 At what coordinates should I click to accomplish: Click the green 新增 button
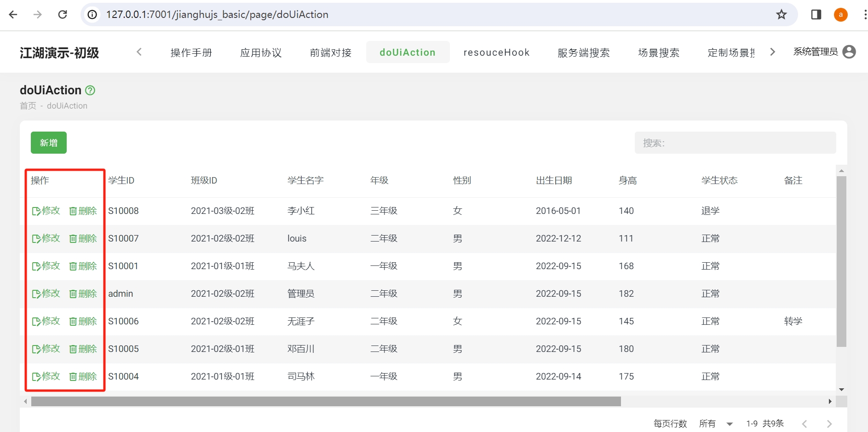[x=48, y=143]
